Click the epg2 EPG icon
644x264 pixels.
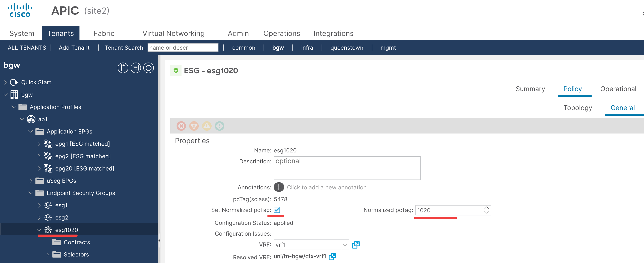48,156
